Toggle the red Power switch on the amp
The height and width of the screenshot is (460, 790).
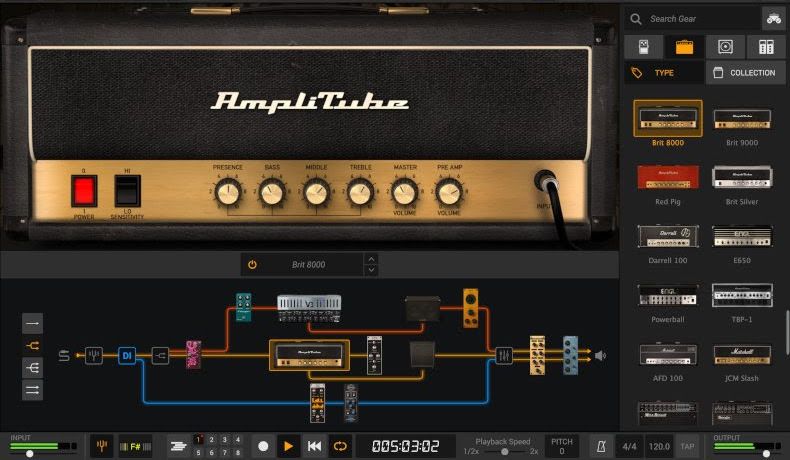pyautogui.click(x=84, y=190)
